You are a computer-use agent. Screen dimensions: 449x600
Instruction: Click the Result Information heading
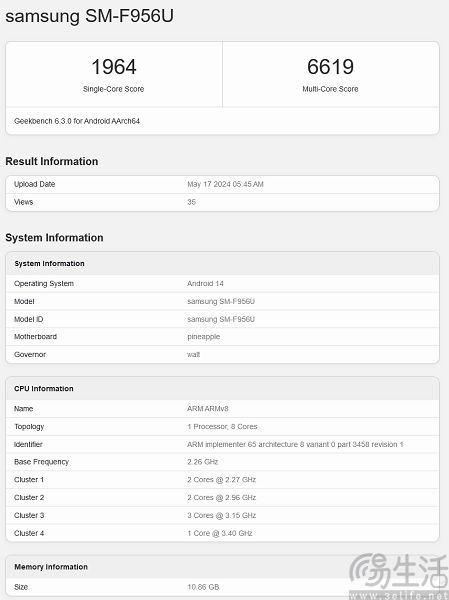pyautogui.click(x=52, y=161)
